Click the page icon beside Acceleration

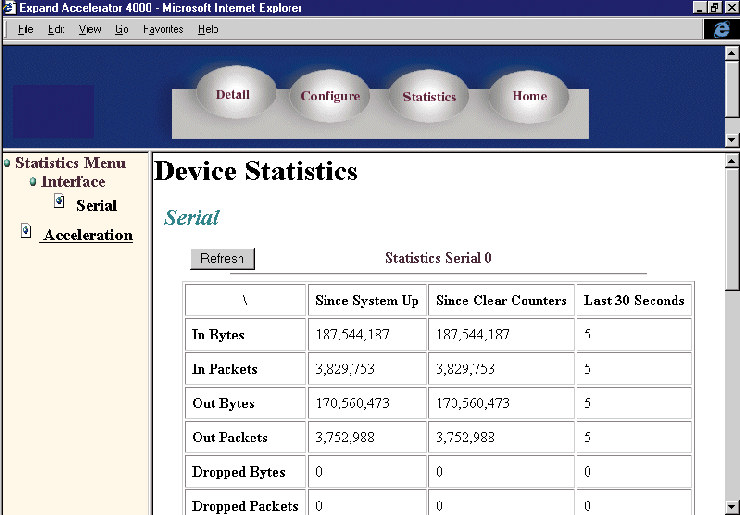26,231
